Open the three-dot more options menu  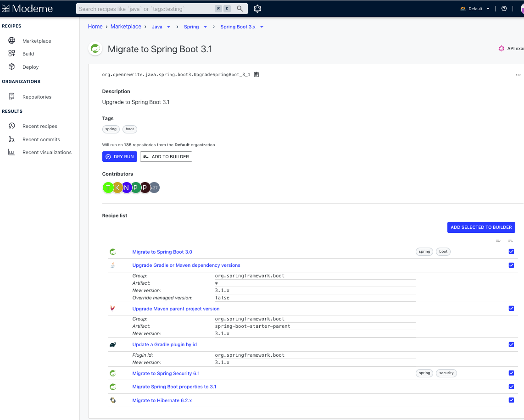(x=518, y=75)
